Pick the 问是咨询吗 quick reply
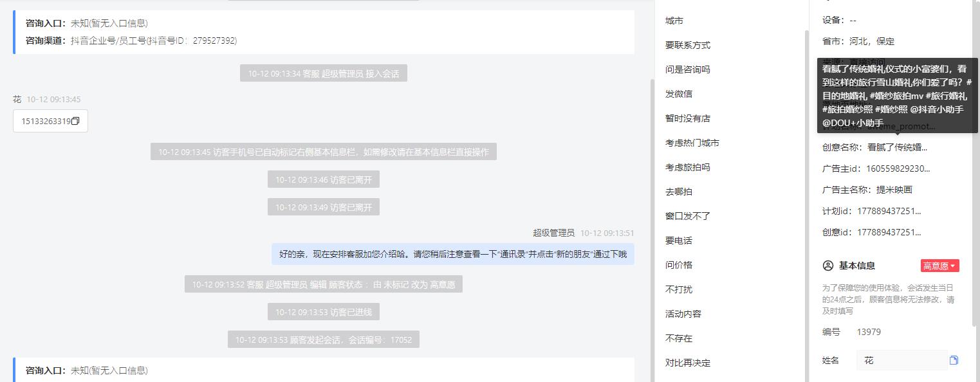Screen dimensions: 980x382 pyautogui.click(x=688, y=69)
